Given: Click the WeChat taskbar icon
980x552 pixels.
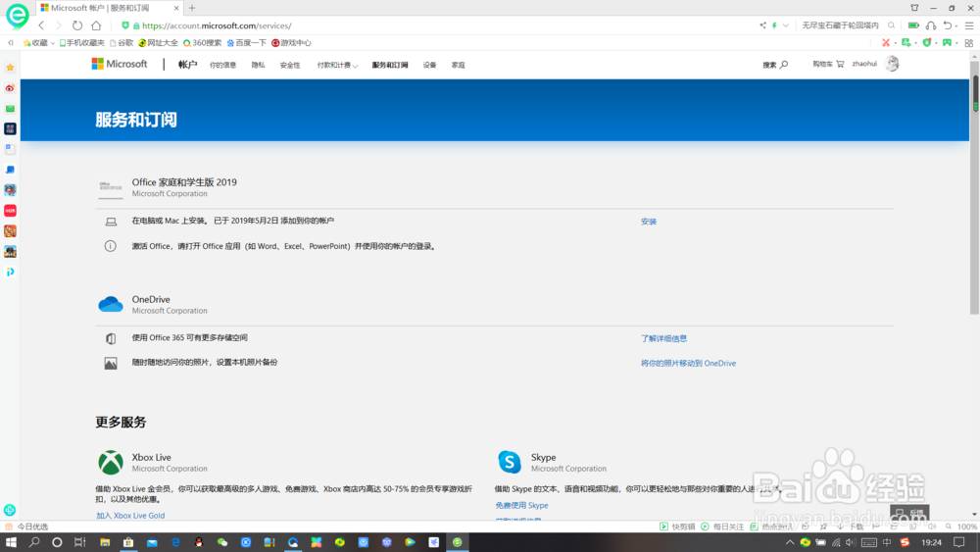Looking at the screenshot, I should coord(221,542).
